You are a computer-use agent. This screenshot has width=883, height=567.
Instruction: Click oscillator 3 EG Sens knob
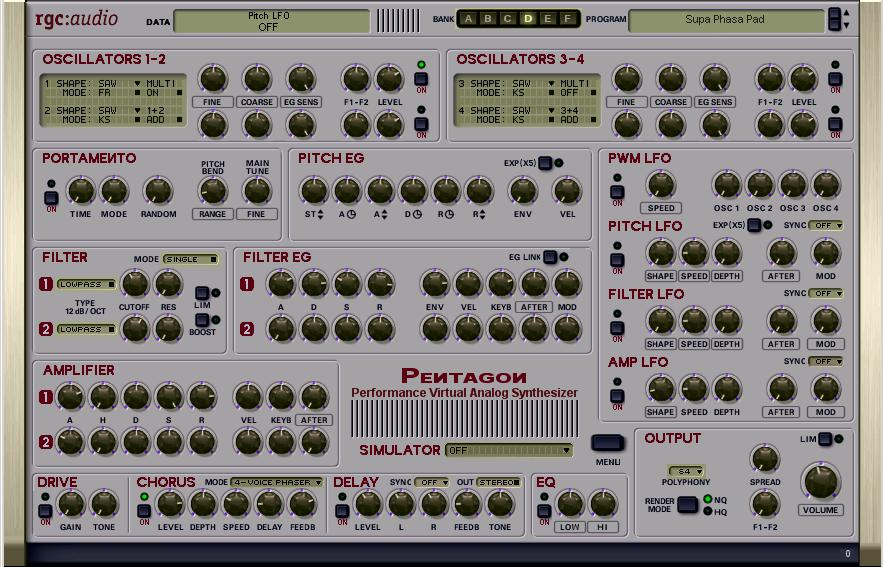coord(715,79)
